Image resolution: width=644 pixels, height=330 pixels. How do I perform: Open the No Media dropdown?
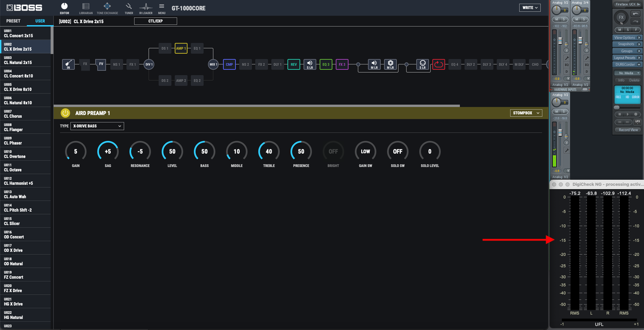tap(628, 73)
